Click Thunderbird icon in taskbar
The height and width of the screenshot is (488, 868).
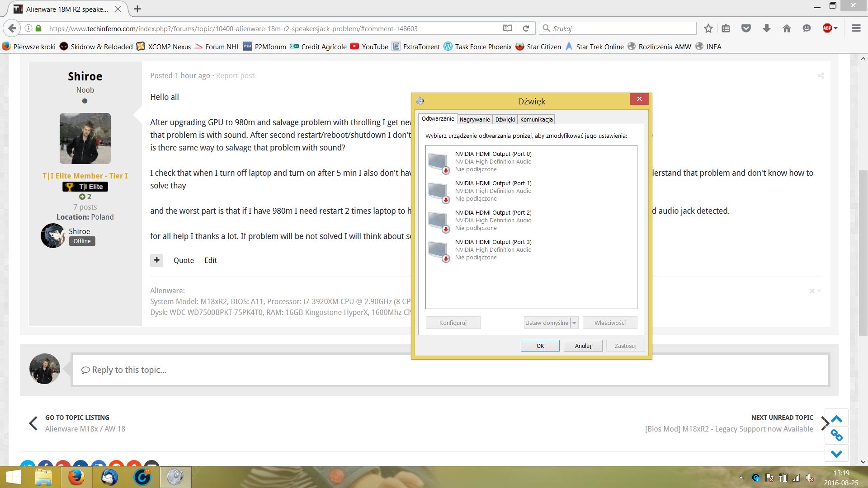coord(109,477)
